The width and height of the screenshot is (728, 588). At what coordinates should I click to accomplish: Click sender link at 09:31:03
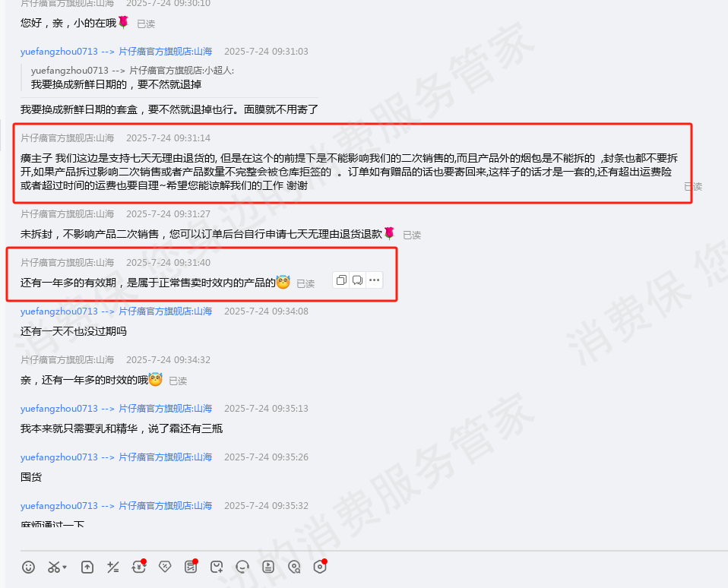click(116, 52)
